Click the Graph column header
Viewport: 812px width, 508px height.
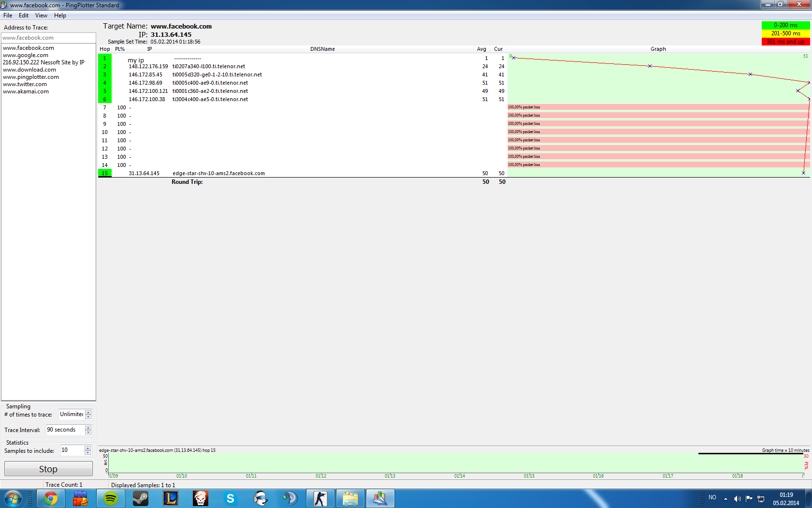click(x=658, y=49)
